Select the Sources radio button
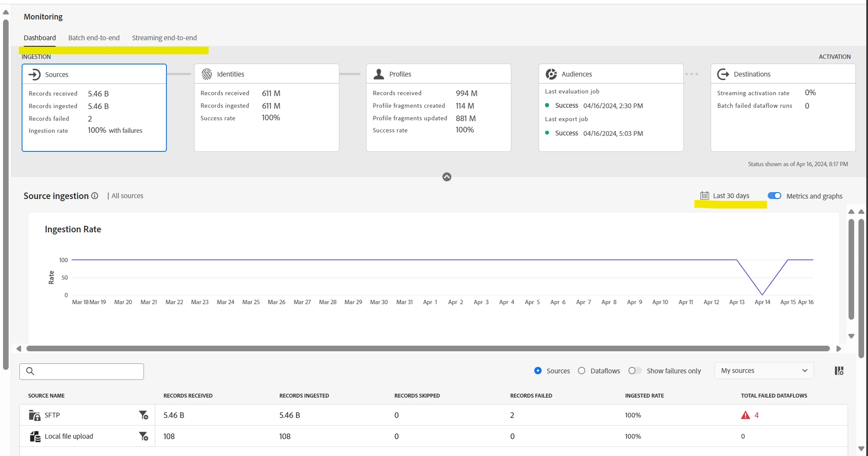This screenshot has height=456, width=868. tap(538, 371)
